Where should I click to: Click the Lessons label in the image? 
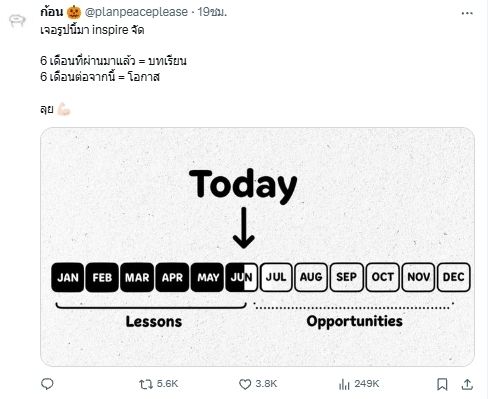click(x=154, y=321)
